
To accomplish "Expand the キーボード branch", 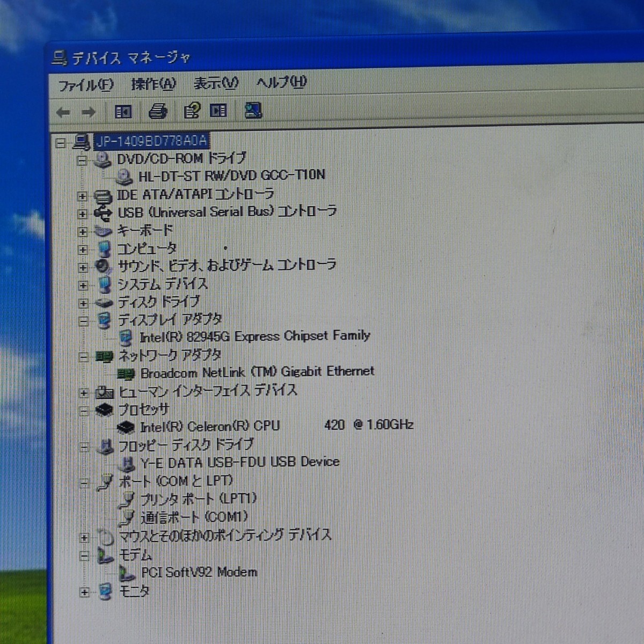I will tap(82, 232).
